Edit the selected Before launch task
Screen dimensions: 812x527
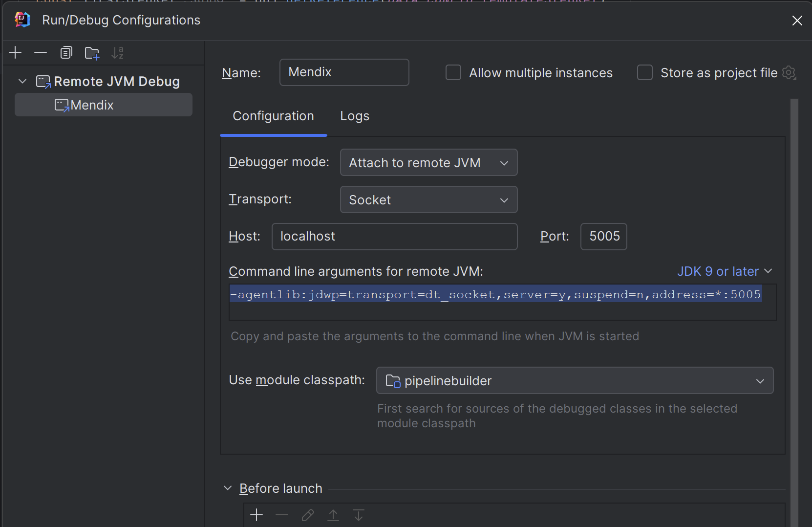coord(307,515)
